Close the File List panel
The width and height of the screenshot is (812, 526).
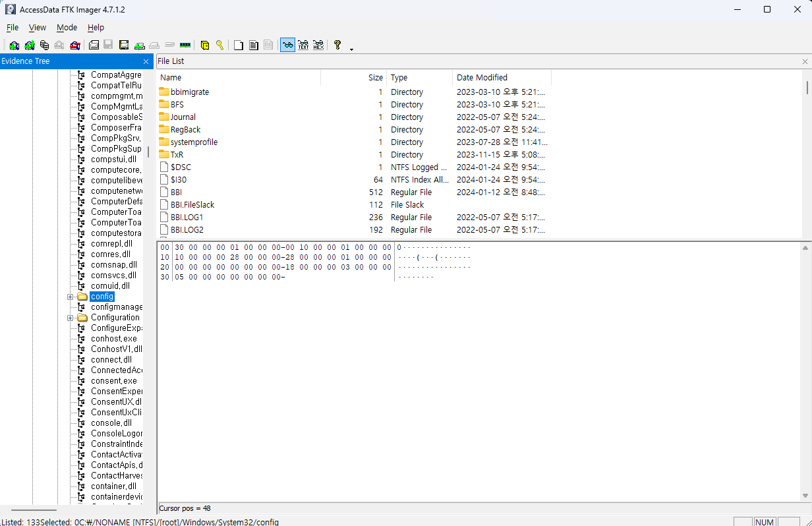click(805, 61)
